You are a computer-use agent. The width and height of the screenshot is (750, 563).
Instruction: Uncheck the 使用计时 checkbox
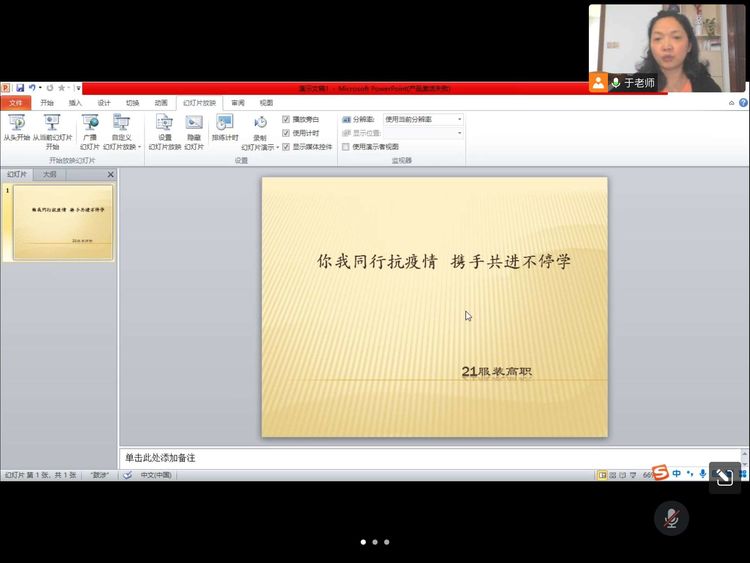pos(286,133)
